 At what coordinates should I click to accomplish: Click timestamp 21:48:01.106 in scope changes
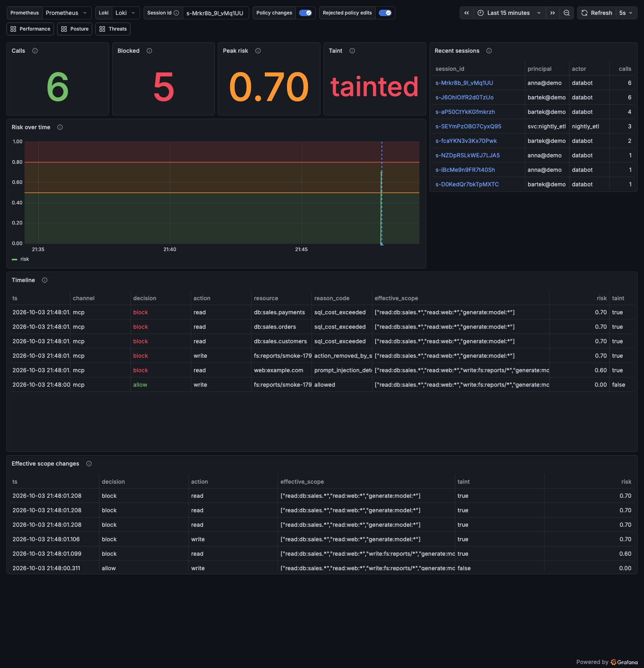point(46,539)
